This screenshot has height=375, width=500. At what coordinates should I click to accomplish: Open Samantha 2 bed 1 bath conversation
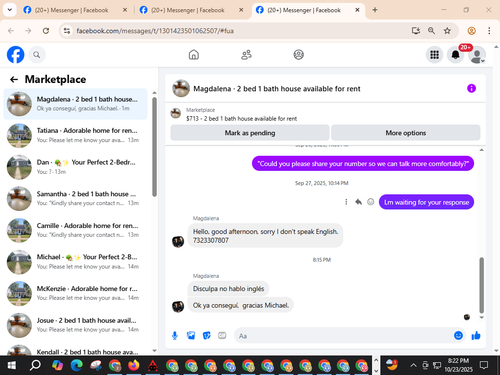[x=75, y=199]
